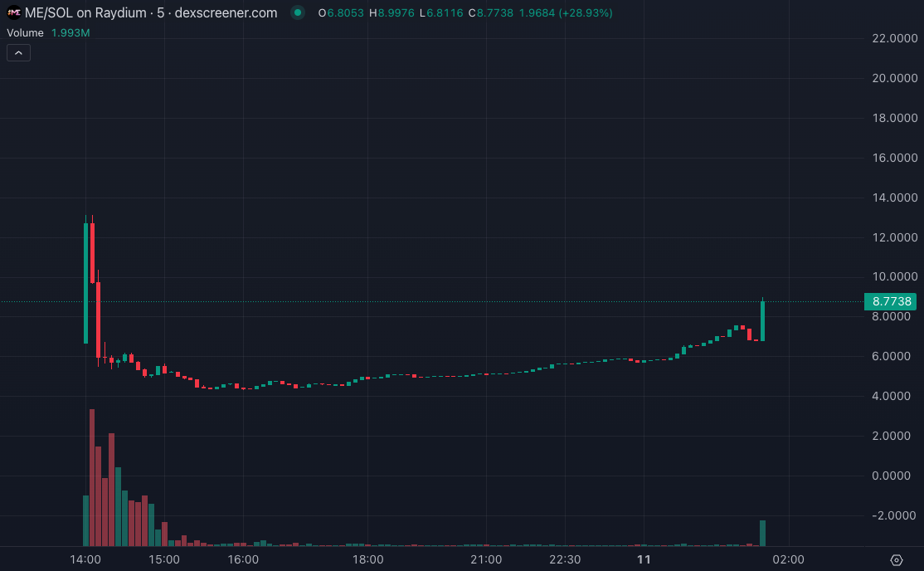924x571 pixels.
Task: Click the 14.0000 price axis label
Action: pyautogui.click(x=894, y=198)
